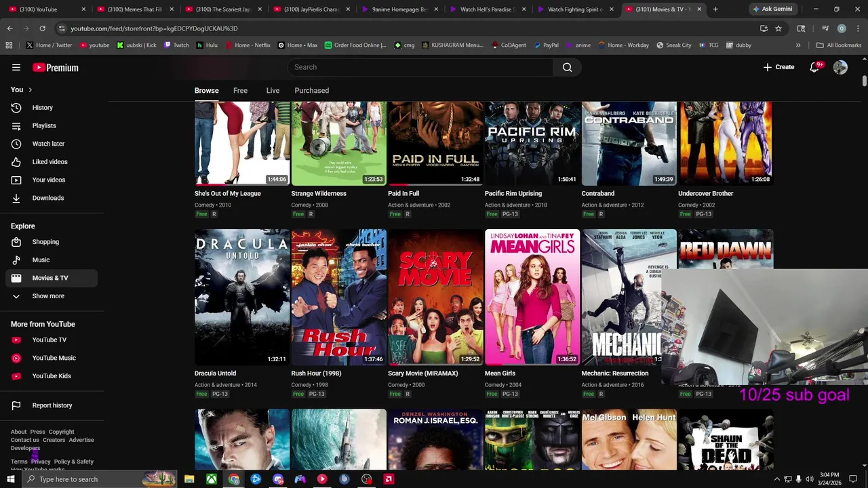Open the Xbox app on the taskbar

212,479
